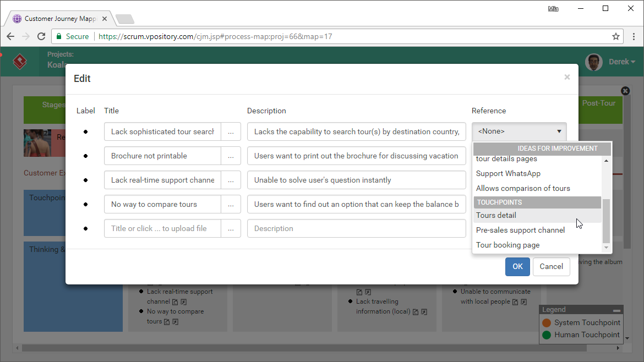Open the Reference <None> combo box
The image size is (644, 362).
(519, 131)
